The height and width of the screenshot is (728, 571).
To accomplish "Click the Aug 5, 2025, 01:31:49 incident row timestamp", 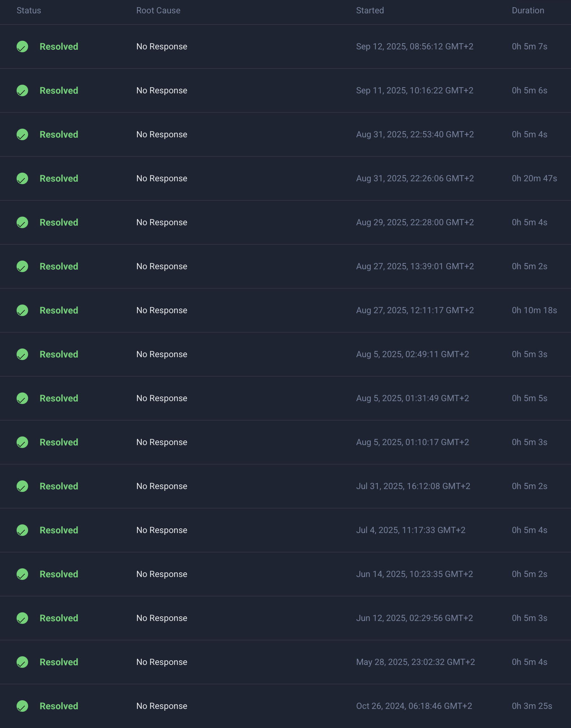I will (412, 398).
